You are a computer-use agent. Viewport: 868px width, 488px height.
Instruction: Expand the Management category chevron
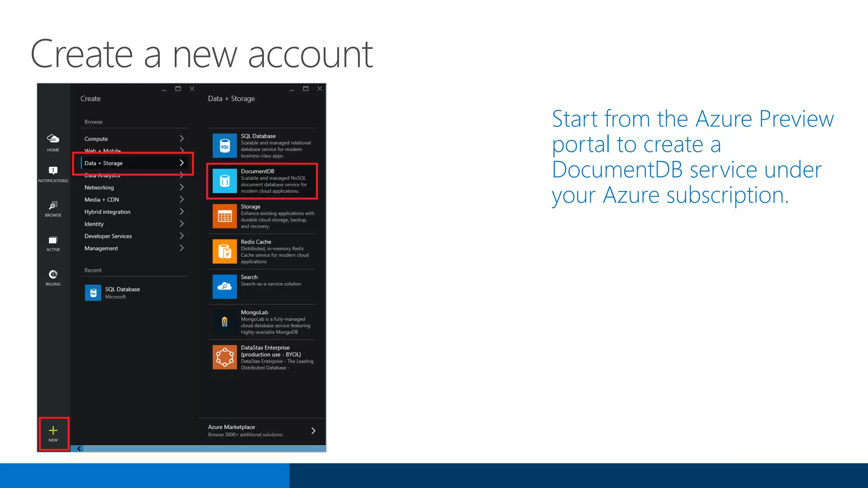click(181, 248)
